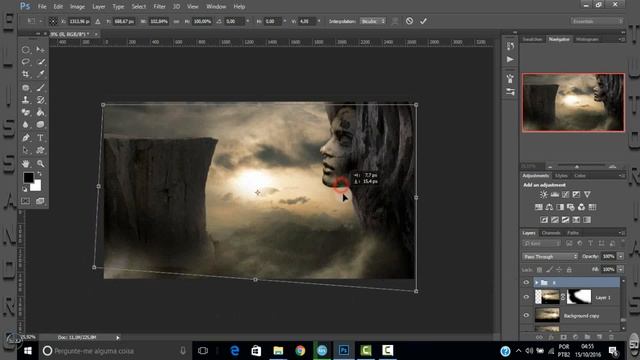Select the Paint Bucket tool
The width and height of the screenshot is (640, 360).
[x=40, y=112]
